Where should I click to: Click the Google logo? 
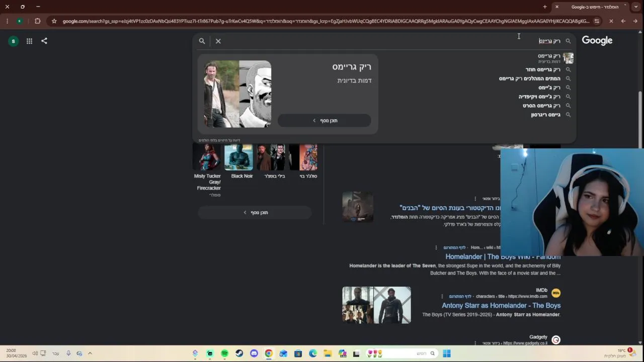click(597, 41)
